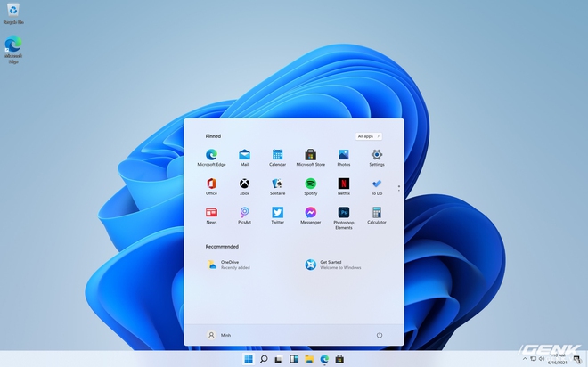588x367 pixels.
Task: Start the Solitaire game
Action: (277, 186)
